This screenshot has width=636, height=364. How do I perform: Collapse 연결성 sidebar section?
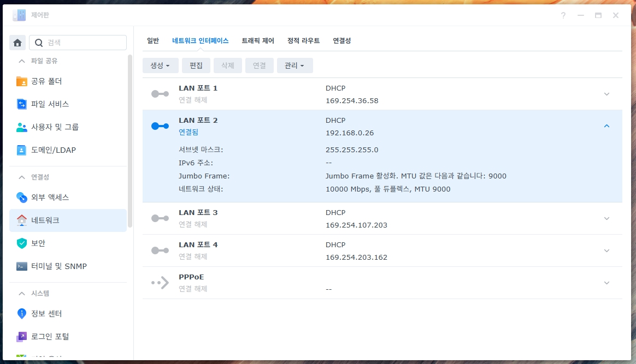22,177
